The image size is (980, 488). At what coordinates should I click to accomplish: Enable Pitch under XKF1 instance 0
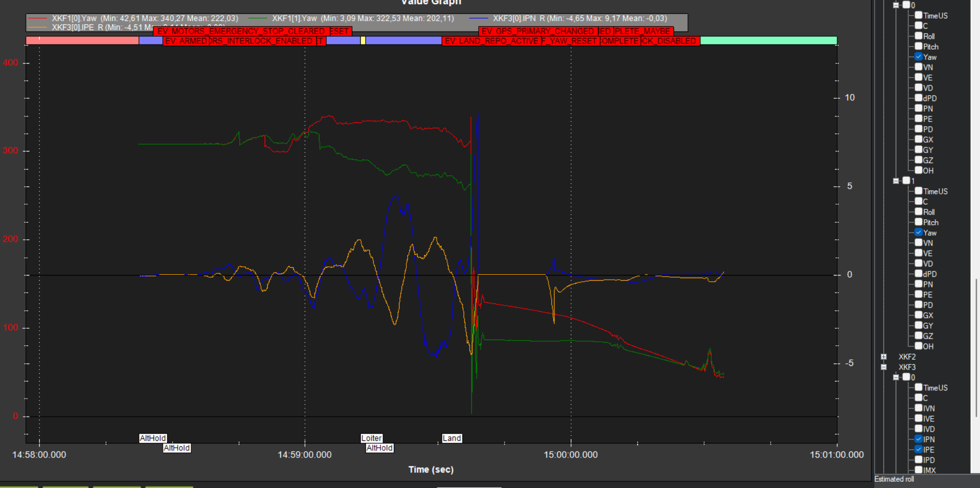(x=918, y=47)
